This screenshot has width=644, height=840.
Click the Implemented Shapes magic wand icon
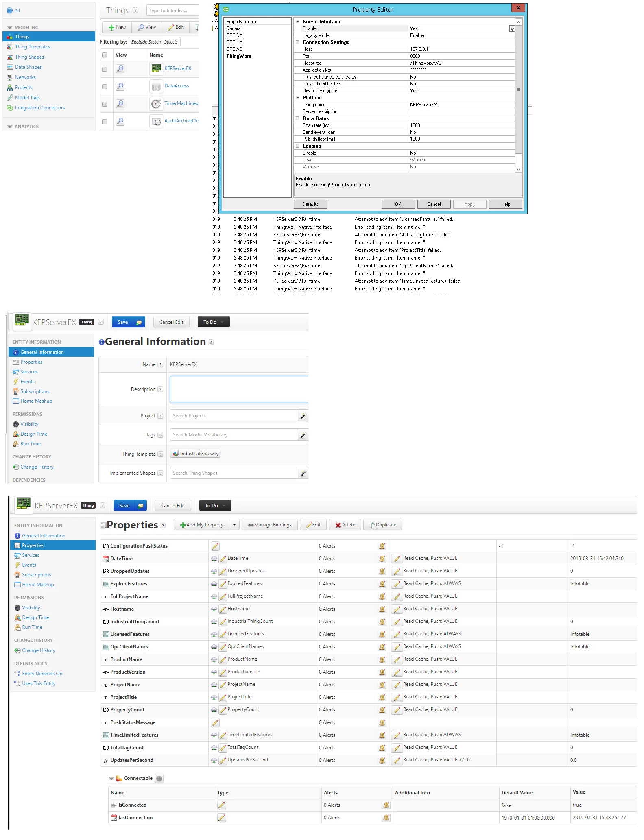(303, 473)
